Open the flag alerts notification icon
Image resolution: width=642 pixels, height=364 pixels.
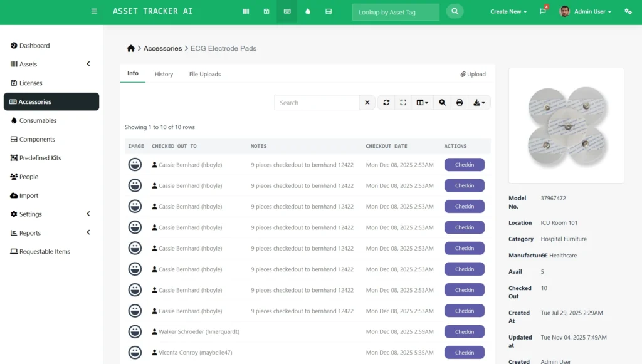543,11
